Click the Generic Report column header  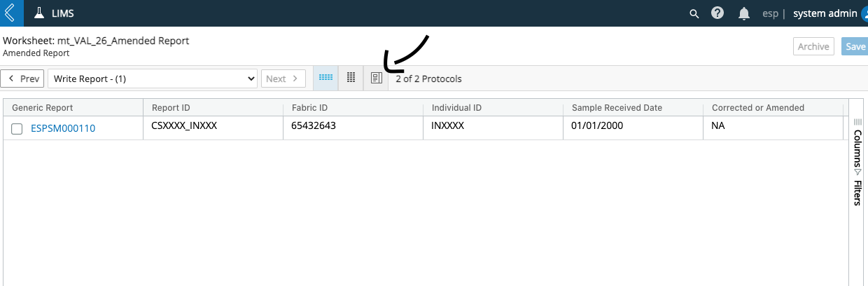43,107
